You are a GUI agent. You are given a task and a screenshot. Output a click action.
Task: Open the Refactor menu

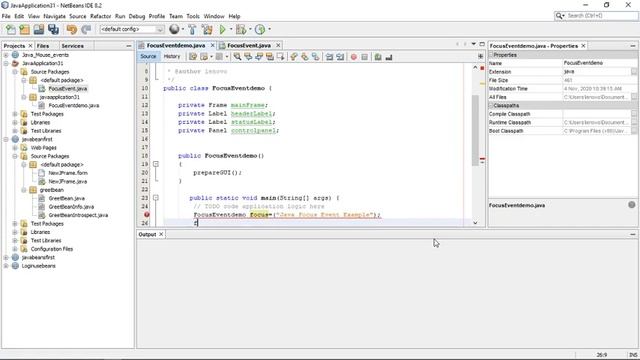[100, 16]
